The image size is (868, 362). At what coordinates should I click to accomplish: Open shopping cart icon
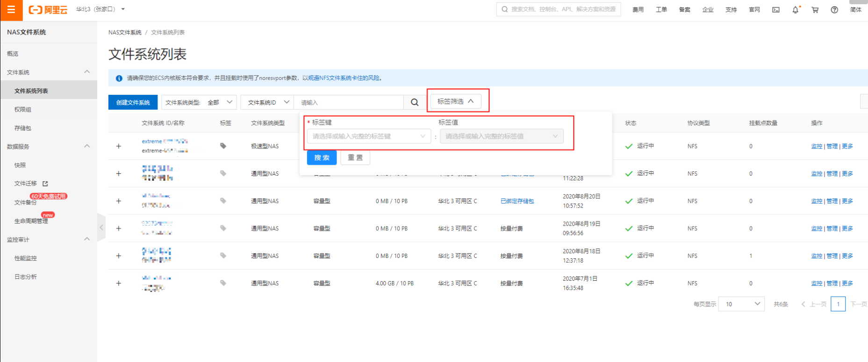(815, 10)
